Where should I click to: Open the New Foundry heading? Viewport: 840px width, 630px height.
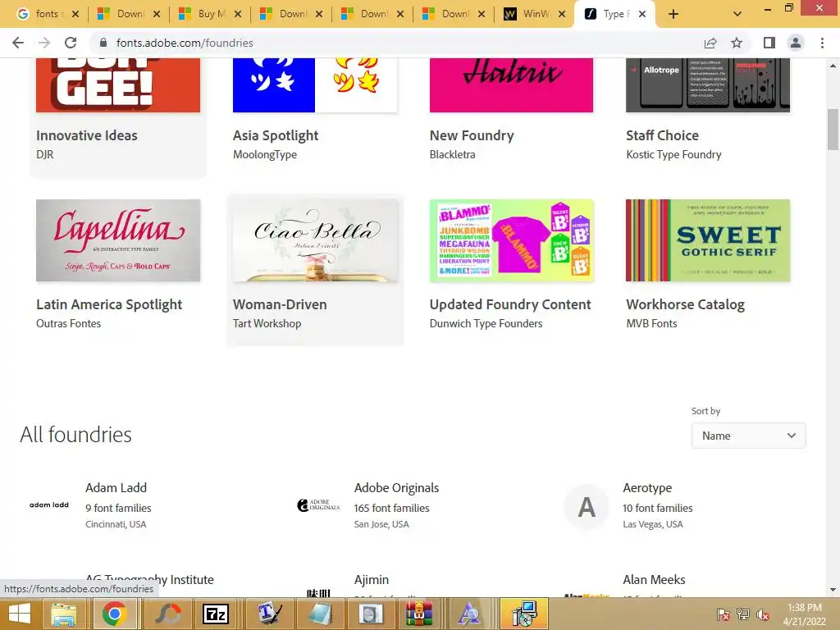(472, 135)
